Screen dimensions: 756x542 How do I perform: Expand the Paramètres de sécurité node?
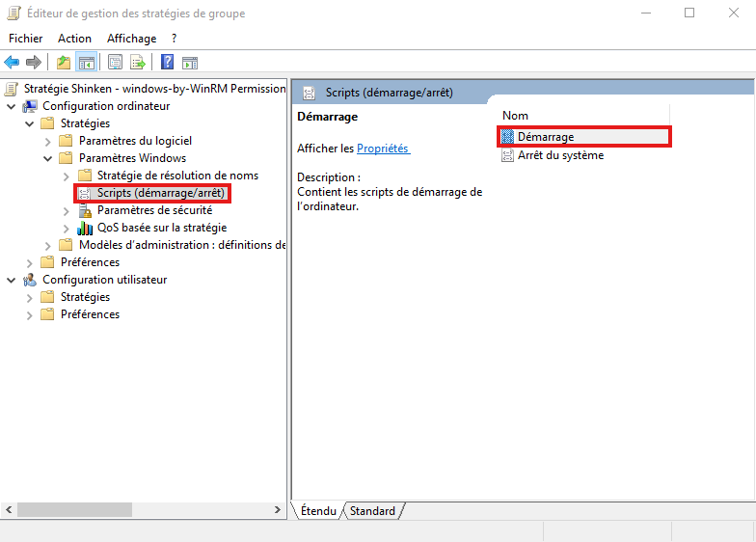67,210
